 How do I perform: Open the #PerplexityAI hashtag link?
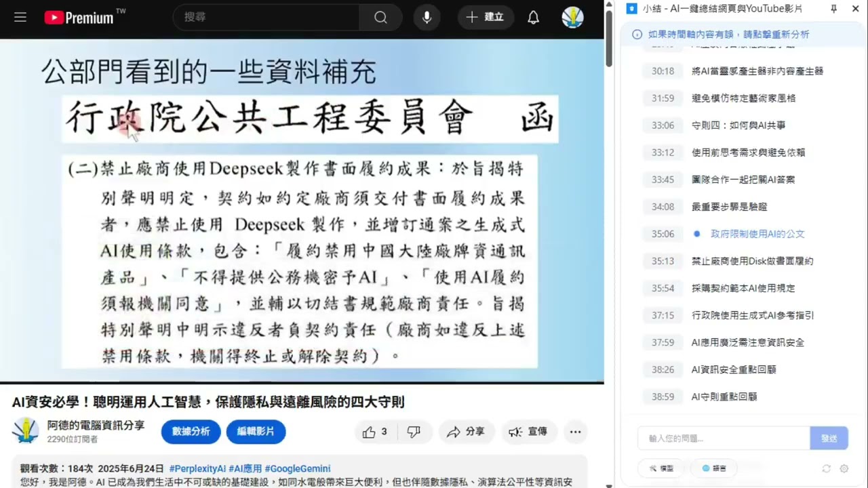click(197, 468)
